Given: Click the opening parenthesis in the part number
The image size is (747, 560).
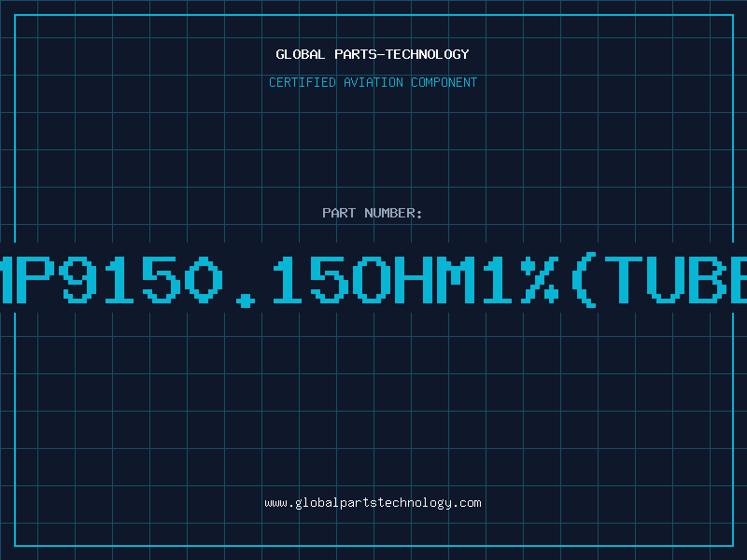Looking at the screenshot, I should tap(584, 280).
